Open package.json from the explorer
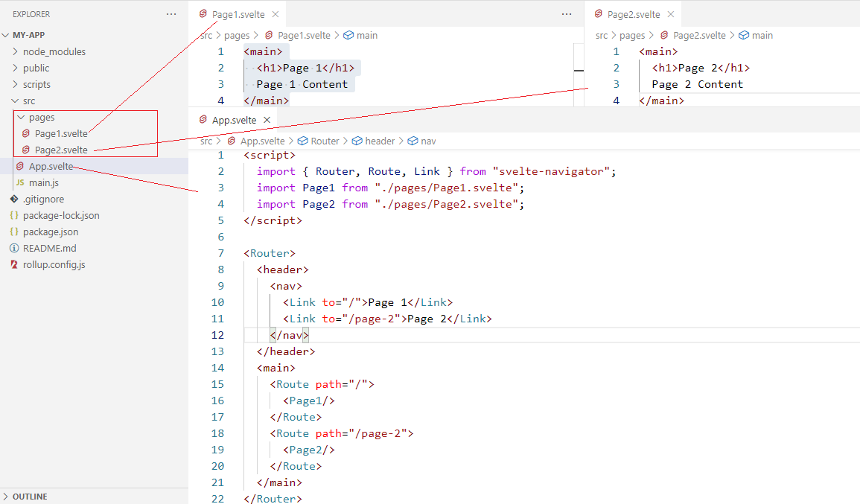860x504 pixels. point(51,232)
